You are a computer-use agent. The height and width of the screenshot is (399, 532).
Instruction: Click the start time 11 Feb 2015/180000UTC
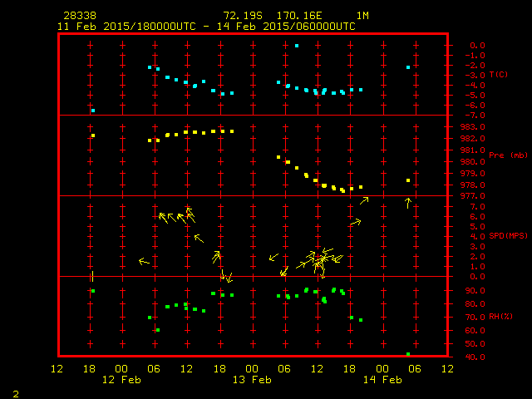[x=126, y=27]
